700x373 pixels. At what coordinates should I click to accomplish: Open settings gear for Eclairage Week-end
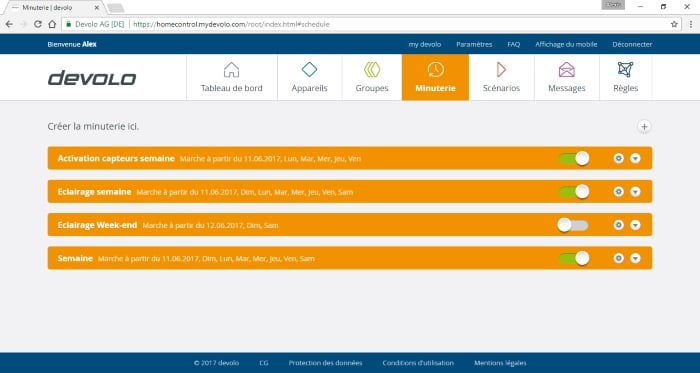click(x=618, y=225)
